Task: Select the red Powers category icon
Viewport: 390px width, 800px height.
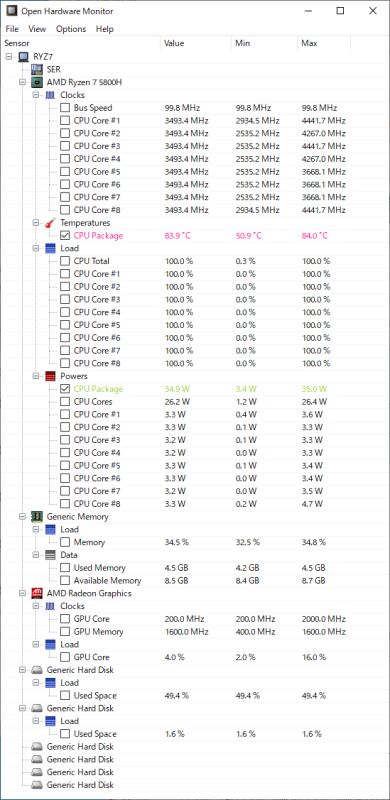Action: 50,376
